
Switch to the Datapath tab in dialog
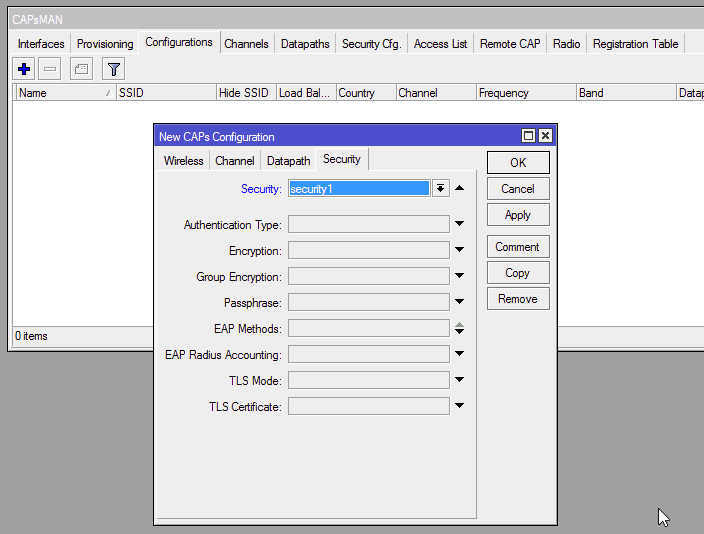click(288, 160)
